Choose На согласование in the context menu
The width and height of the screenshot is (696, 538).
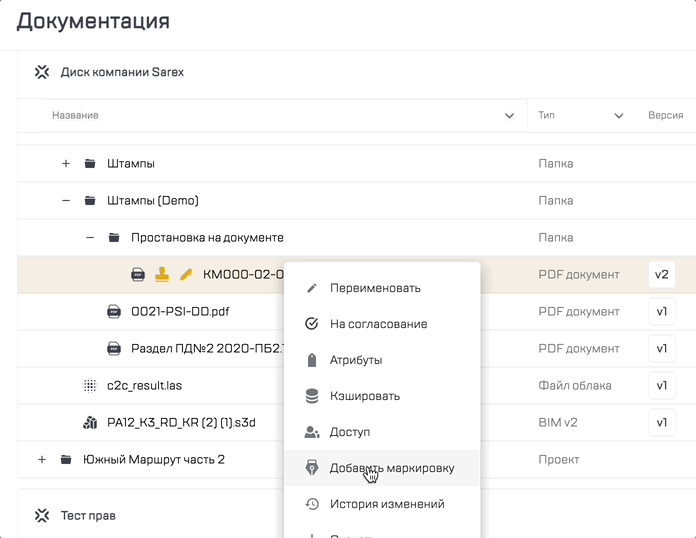[x=378, y=324]
